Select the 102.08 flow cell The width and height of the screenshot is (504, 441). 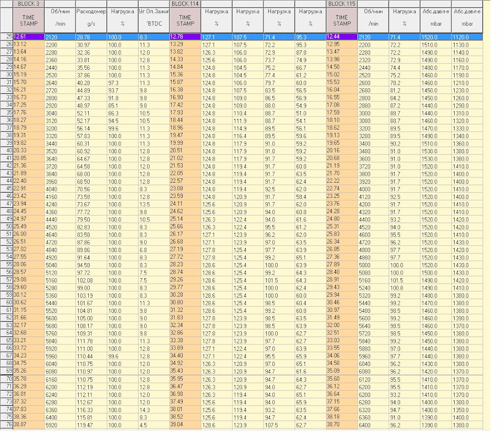tap(91, 280)
